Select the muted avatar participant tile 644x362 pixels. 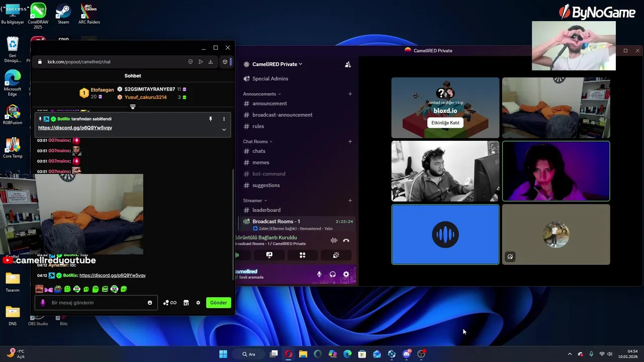click(556, 234)
